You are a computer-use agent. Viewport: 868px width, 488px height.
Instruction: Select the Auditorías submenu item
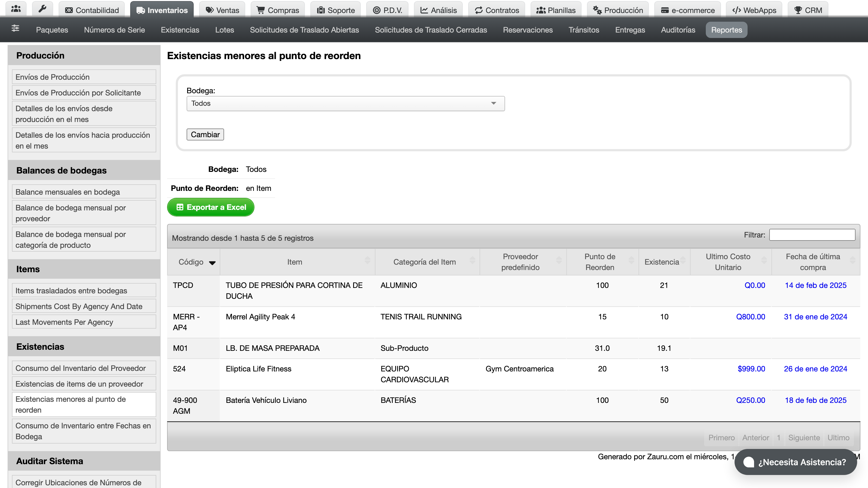(678, 30)
